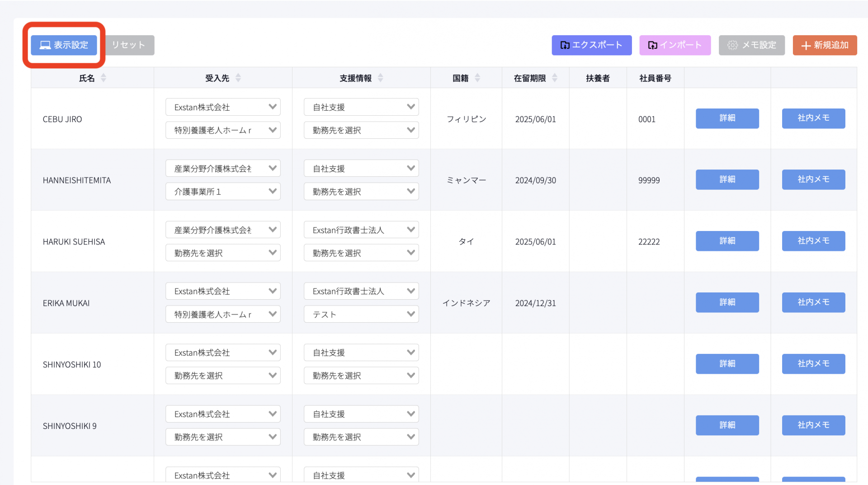This screenshot has width=868, height=485.
Task: Open 詳細 for CEBU JIRO
Action: 727,118
